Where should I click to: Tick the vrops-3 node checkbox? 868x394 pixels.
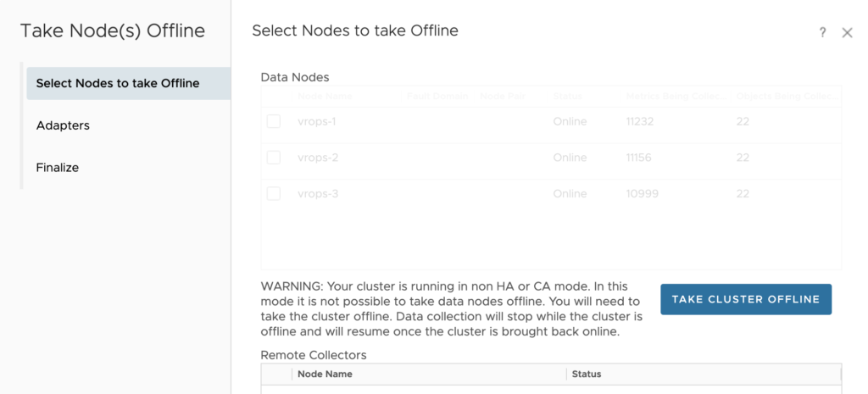pyautogui.click(x=274, y=194)
